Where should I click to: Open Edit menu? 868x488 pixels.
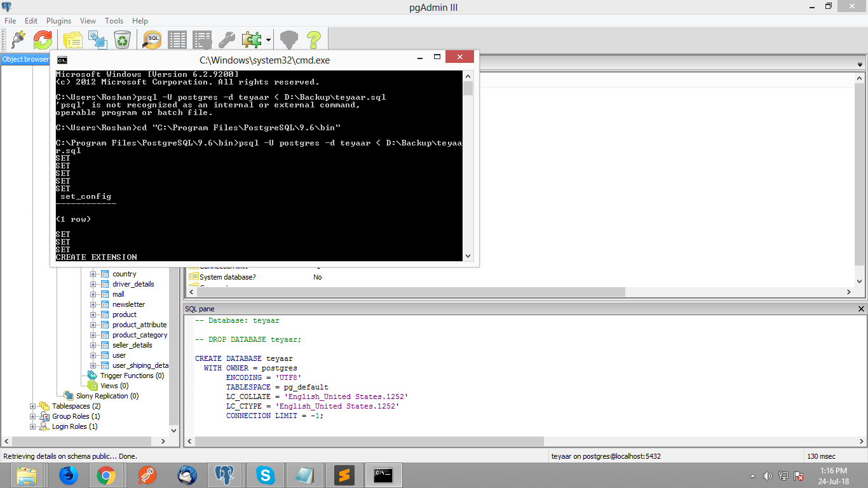[x=31, y=21]
